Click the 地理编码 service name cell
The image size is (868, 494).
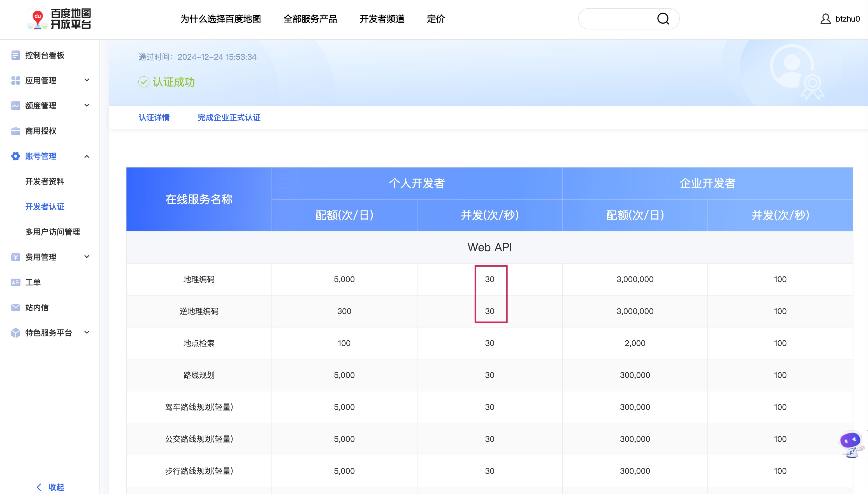(x=199, y=279)
